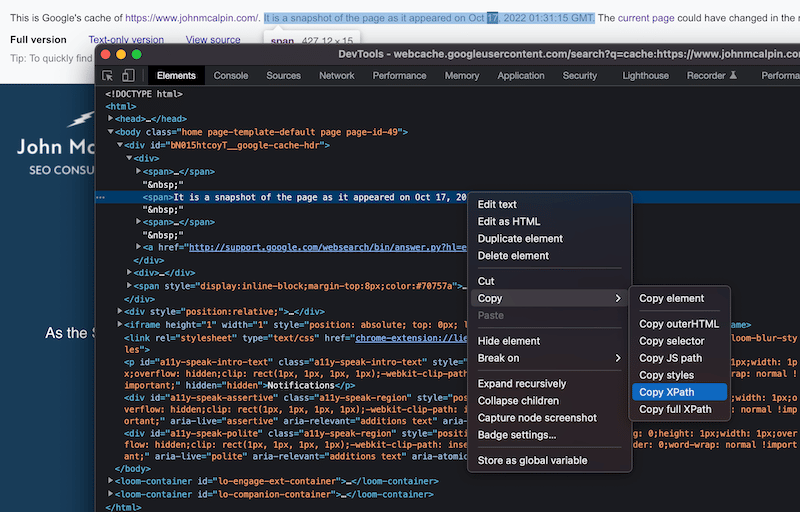
Task: Select the a11y-speak-intro-text p element
Action: (x=296, y=374)
